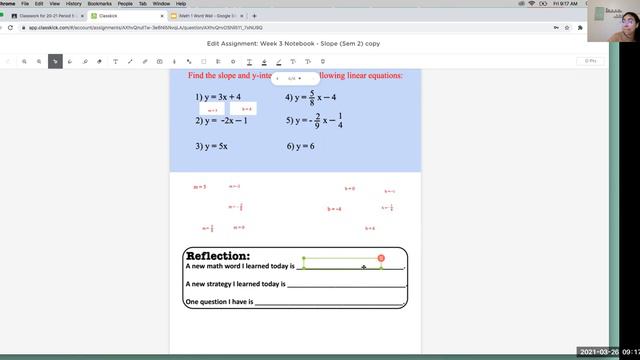
Task: Click the increase text size tool
Action: (x=308, y=62)
